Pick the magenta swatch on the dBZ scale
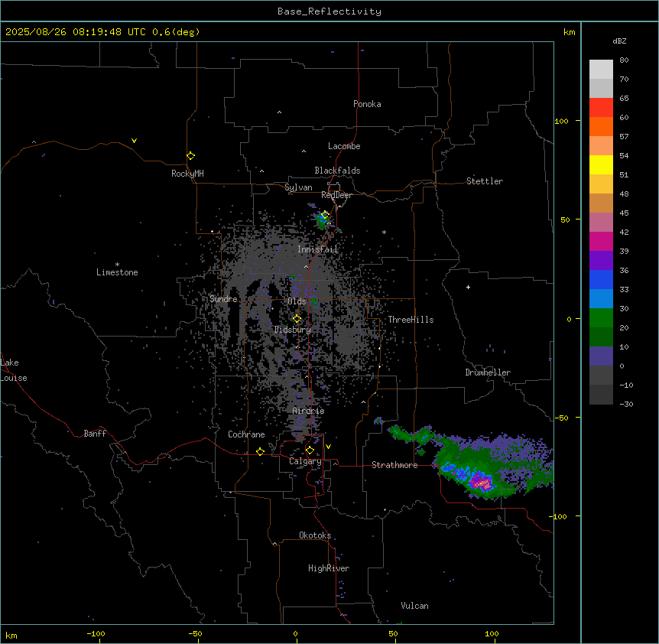This screenshot has width=659, height=644. tap(601, 241)
